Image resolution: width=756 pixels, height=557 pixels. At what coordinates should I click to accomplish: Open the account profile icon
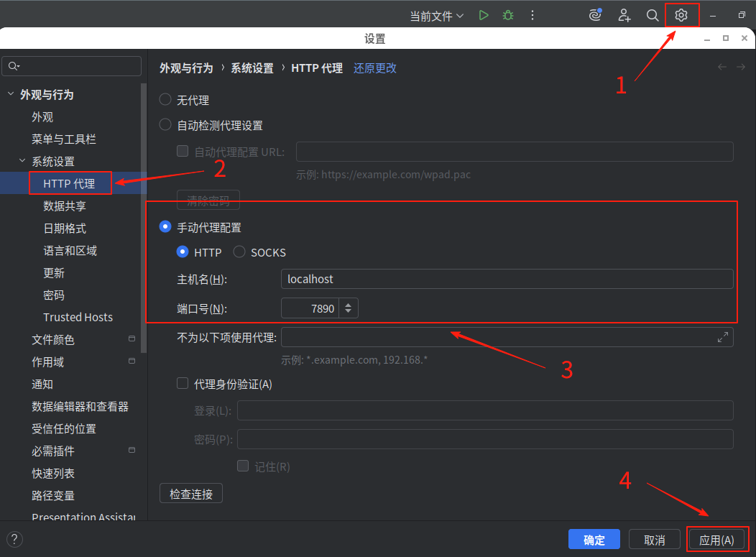[624, 14]
